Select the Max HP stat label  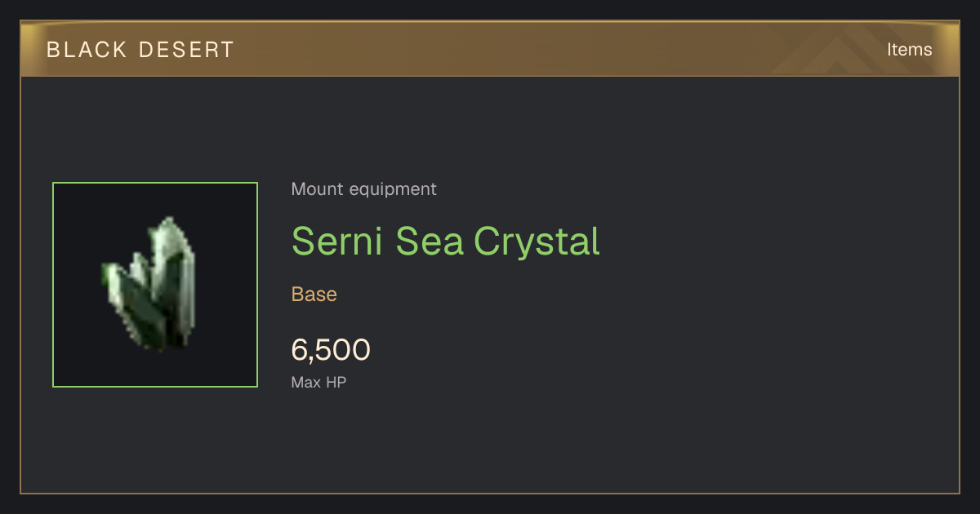coord(318,382)
